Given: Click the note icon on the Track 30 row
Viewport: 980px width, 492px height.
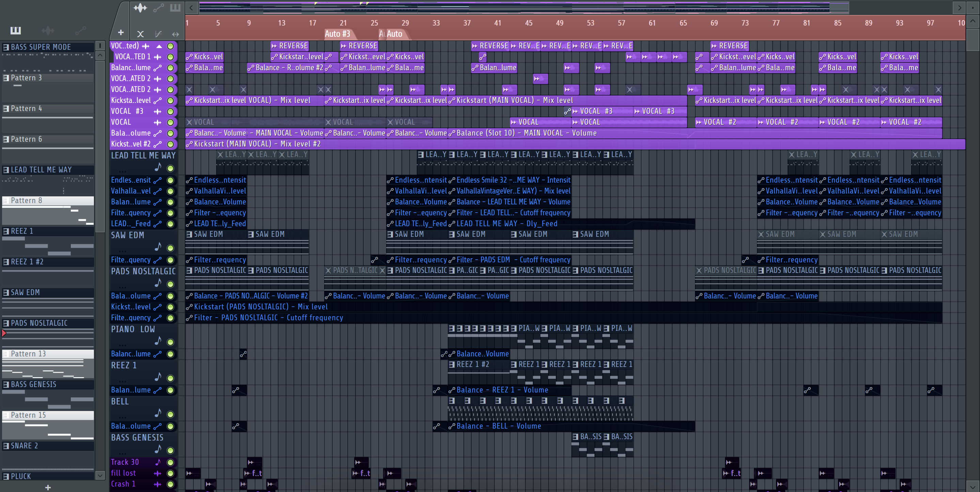Looking at the screenshot, I should point(158,462).
